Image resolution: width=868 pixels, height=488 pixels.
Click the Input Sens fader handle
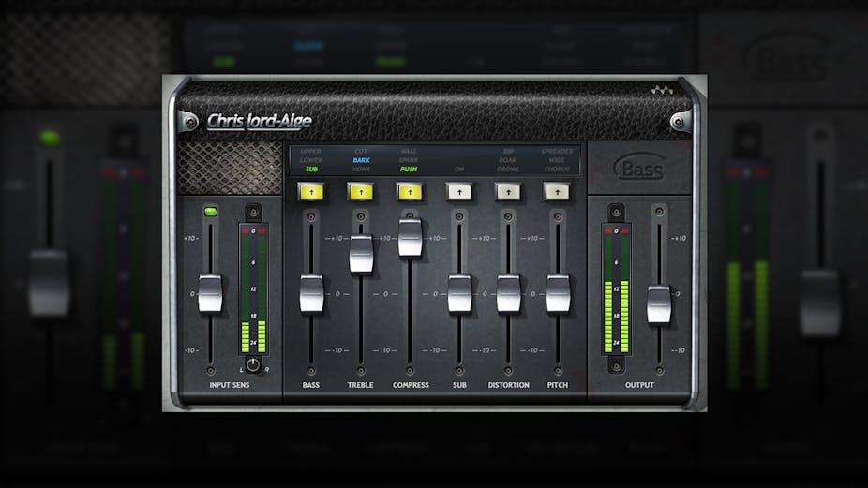click(210, 293)
